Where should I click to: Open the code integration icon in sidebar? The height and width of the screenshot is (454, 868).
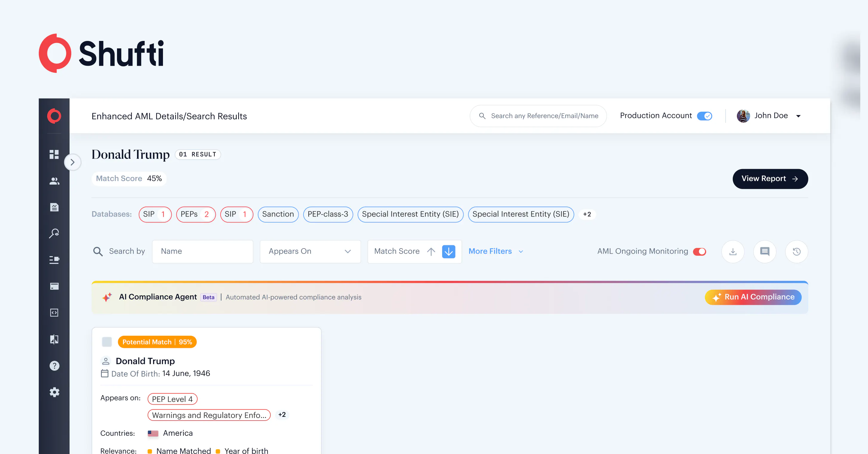pyautogui.click(x=54, y=313)
